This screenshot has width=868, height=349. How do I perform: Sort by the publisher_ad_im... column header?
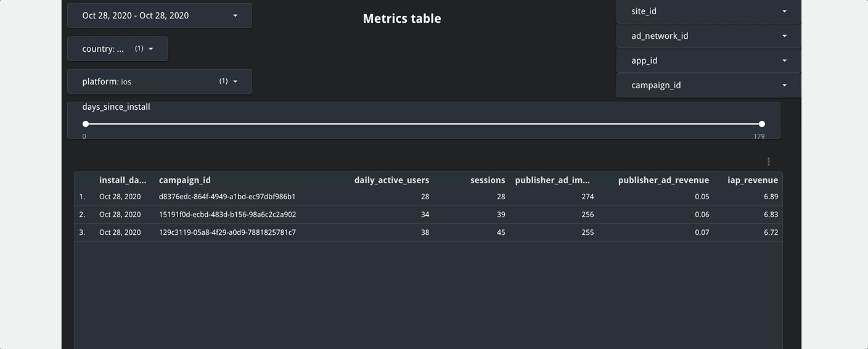[x=553, y=180]
